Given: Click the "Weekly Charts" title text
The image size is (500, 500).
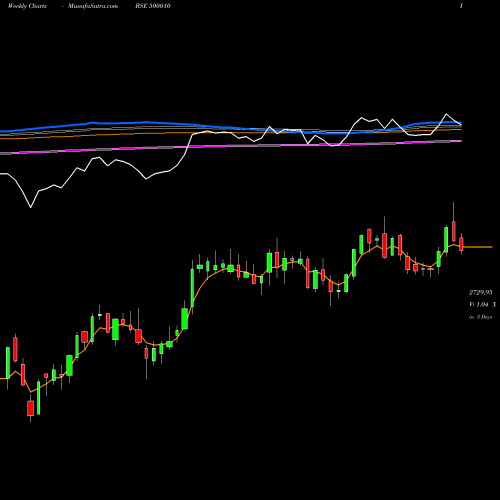Looking at the screenshot, I should tap(27, 6).
